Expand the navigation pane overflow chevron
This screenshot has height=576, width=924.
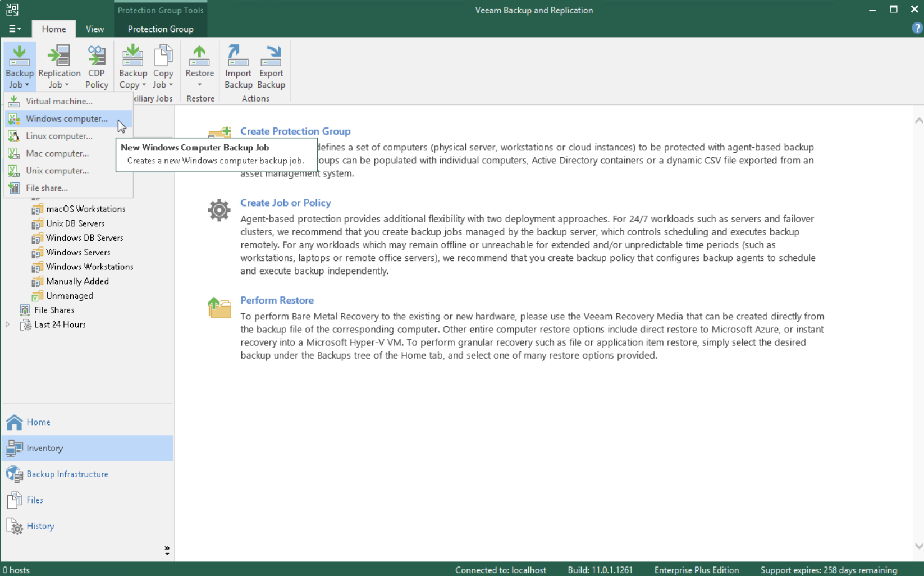[167, 550]
